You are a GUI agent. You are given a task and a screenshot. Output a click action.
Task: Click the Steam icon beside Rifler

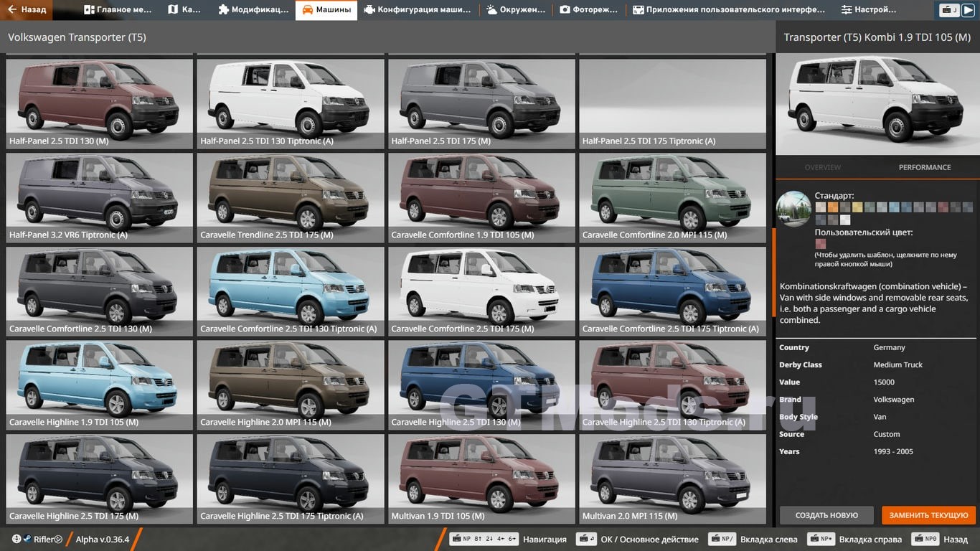[27, 540]
